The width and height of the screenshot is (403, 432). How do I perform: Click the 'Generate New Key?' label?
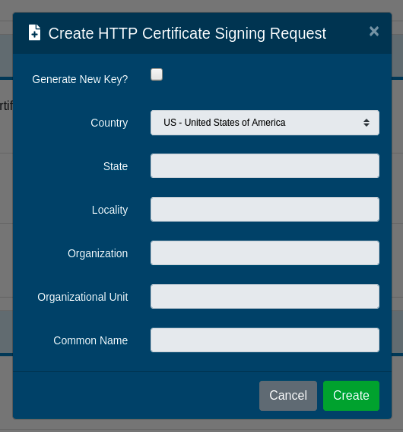[80, 79]
